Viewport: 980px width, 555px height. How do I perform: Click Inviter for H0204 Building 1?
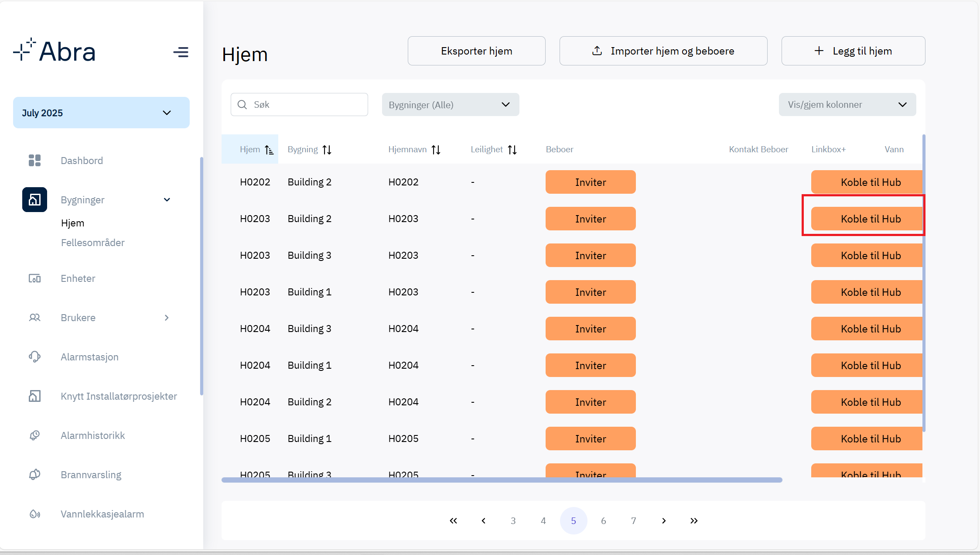(x=591, y=365)
